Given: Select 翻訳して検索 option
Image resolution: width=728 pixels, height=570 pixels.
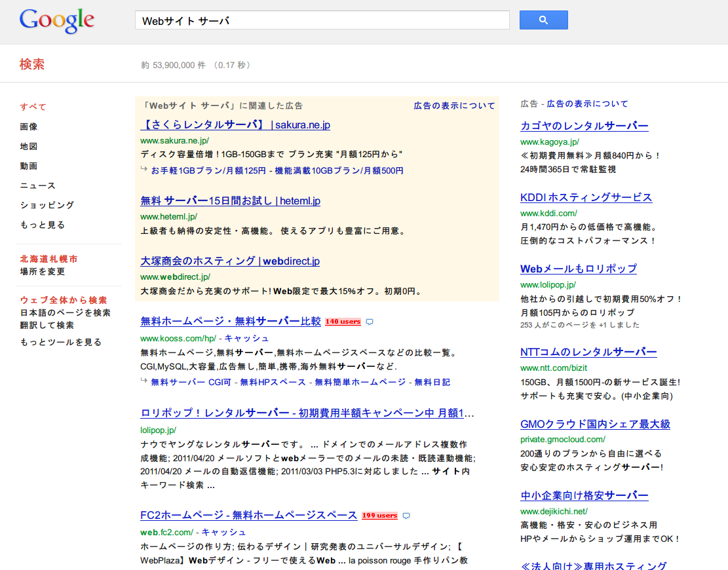Looking at the screenshot, I should pyautogui.click(x=47, y=326).
